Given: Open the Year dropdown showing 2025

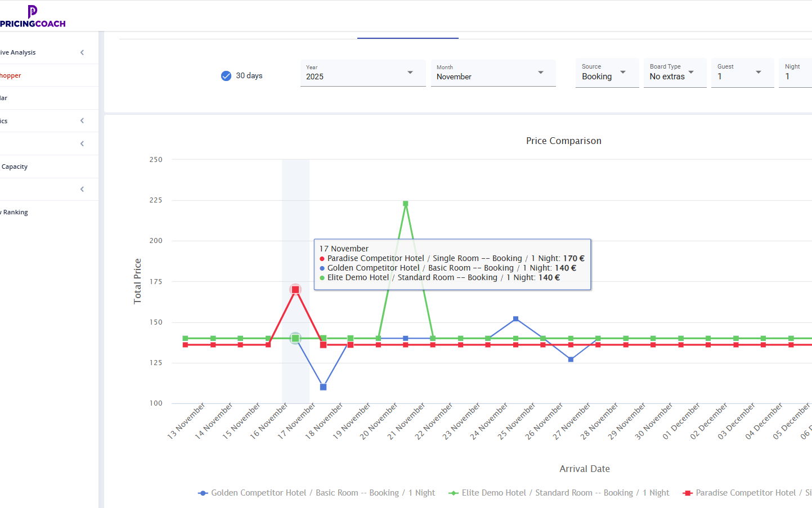Looking at the screenshot, I should click(x=362, y=73).
